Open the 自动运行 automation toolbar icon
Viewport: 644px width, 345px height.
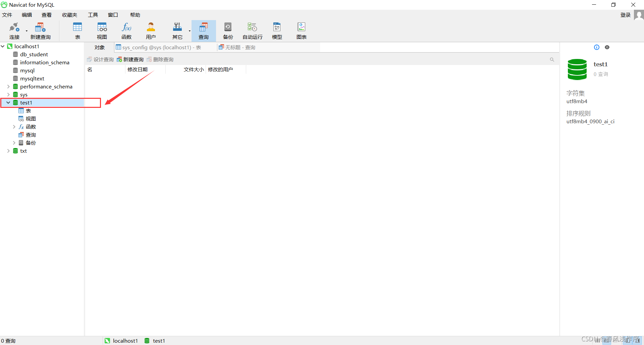[252, 31]
